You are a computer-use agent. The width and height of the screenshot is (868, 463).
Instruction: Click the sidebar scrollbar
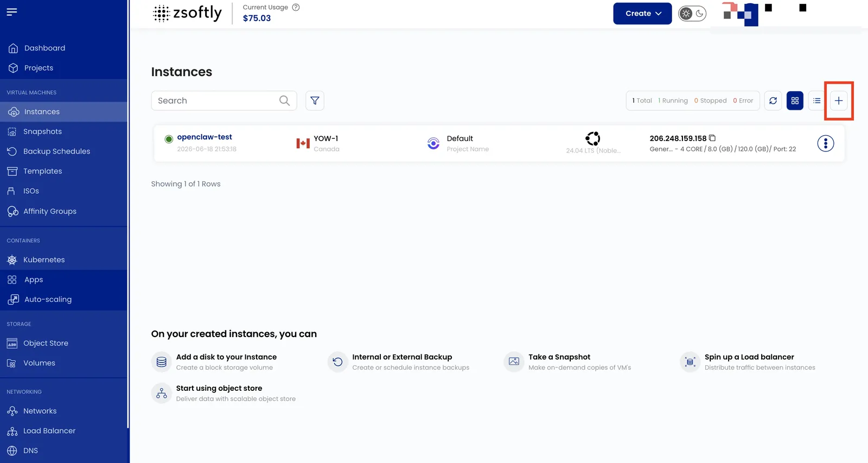pos(129,214)
